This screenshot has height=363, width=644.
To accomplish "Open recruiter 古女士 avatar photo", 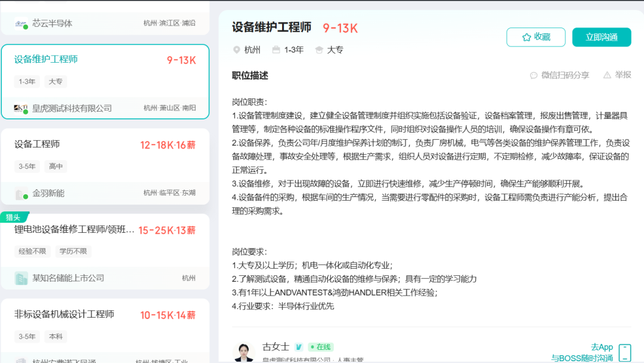I will (x=244, y=352).
